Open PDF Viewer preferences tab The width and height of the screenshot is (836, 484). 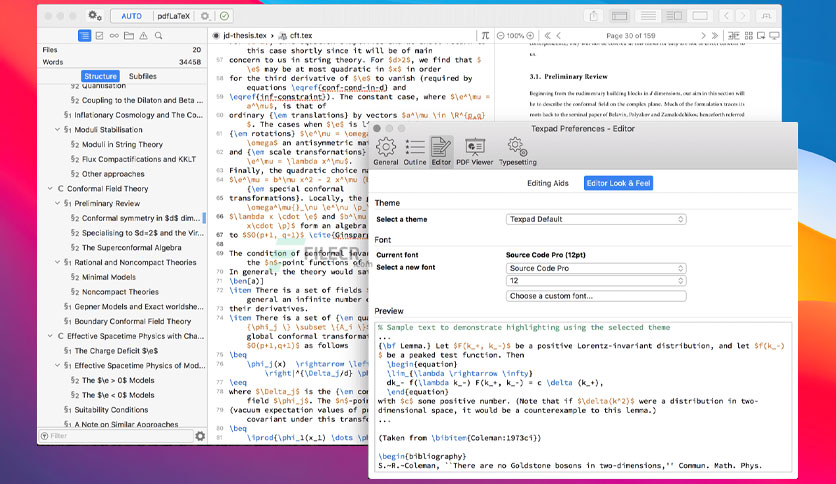(x=475, y=151)
